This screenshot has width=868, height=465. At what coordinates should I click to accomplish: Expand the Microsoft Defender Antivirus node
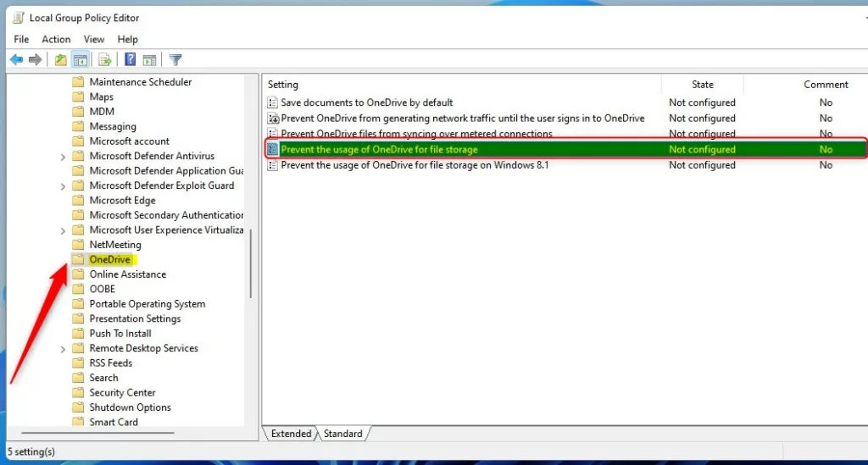click(63, 157)
